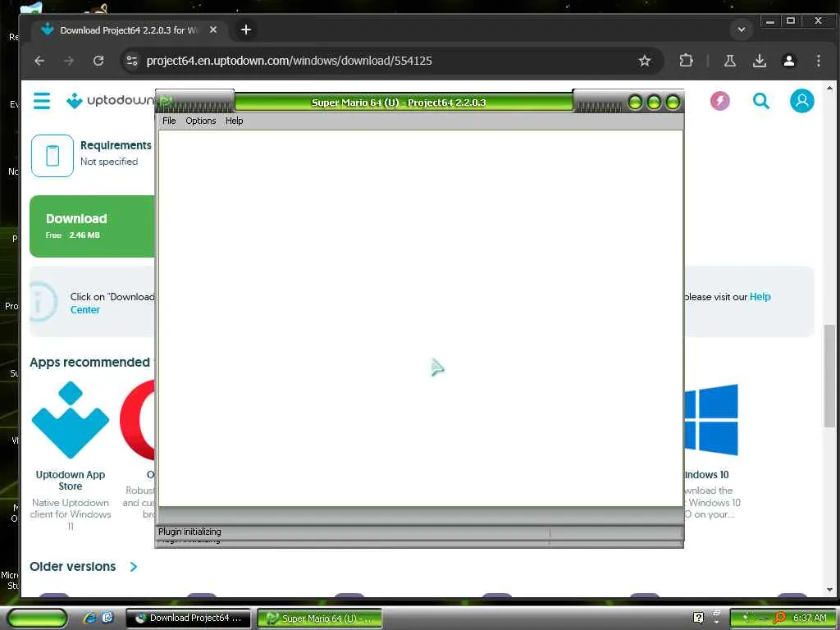Viewport: 840px width, 630px height.
Task: Click the Requirements phone icon
Action: click(x=52, y=156)
